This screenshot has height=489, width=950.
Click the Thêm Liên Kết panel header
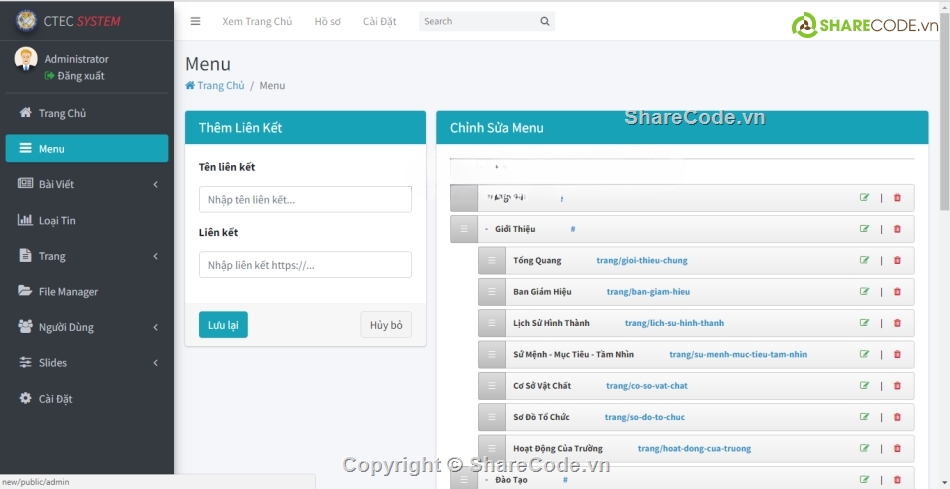coord(305,127)
